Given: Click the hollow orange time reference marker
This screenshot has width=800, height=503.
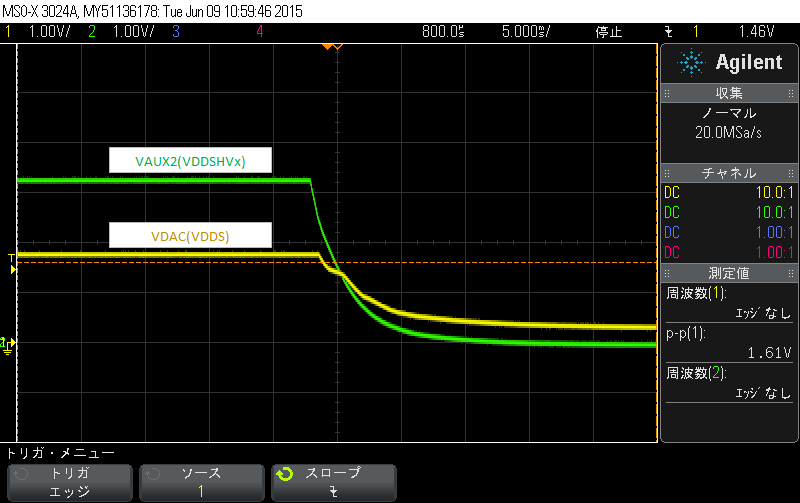Looking at the screenshot, I should point(338,47).
